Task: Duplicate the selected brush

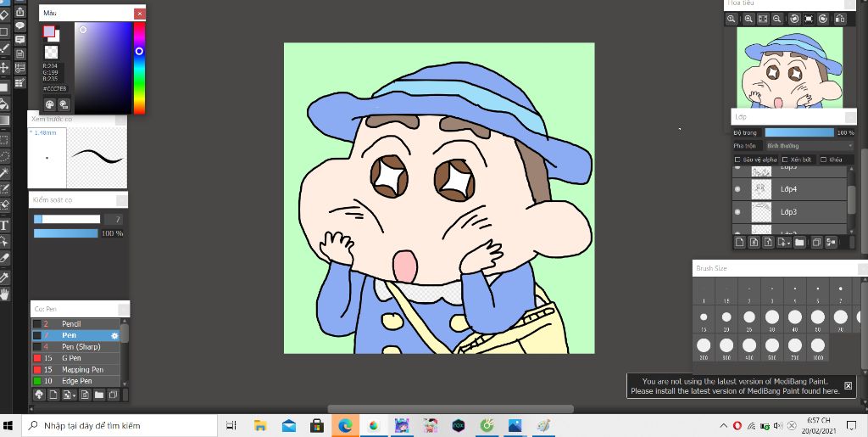Action: (x=113, y=395)
